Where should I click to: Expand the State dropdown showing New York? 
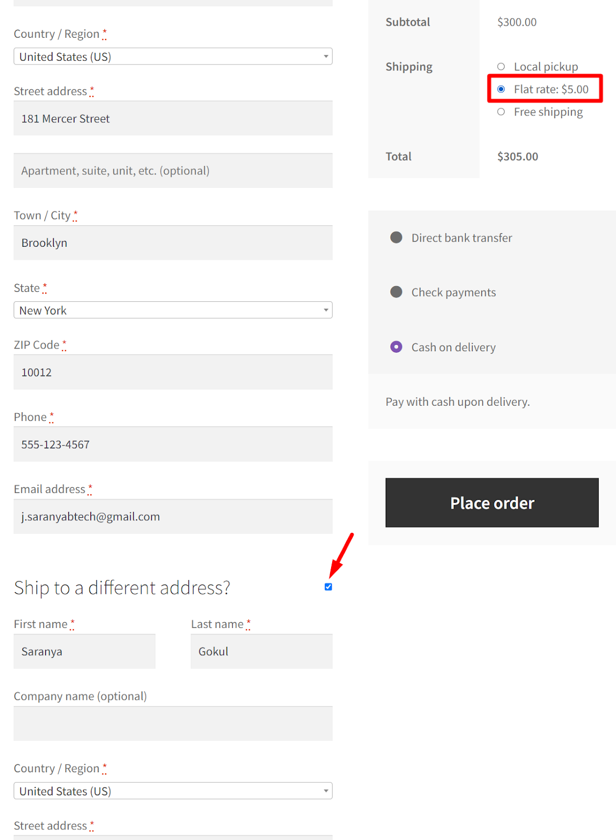(173, 310)
